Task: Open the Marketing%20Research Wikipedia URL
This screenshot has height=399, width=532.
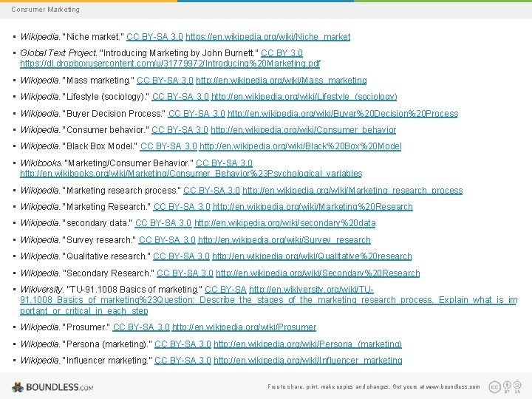Action: pos(313,207)
